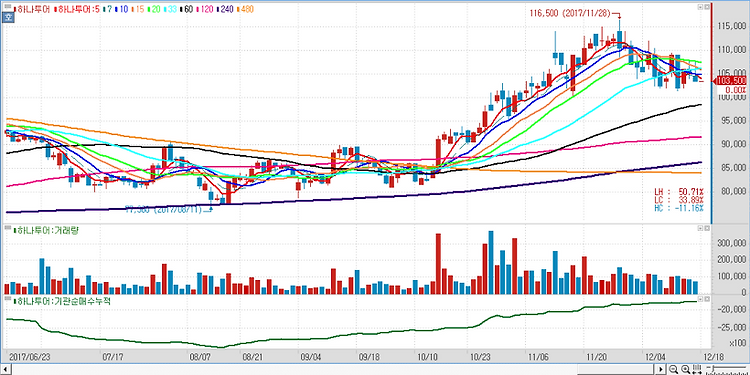Click the 하나투어:기관순매수누적 indicator label
The height and width of the screenshot is (375, 750).
point(63,301)
